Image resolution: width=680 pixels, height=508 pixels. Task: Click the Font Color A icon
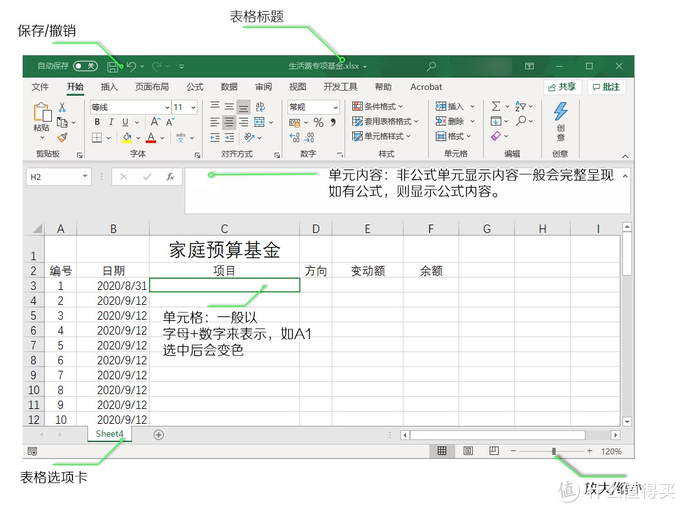(150, 138)
